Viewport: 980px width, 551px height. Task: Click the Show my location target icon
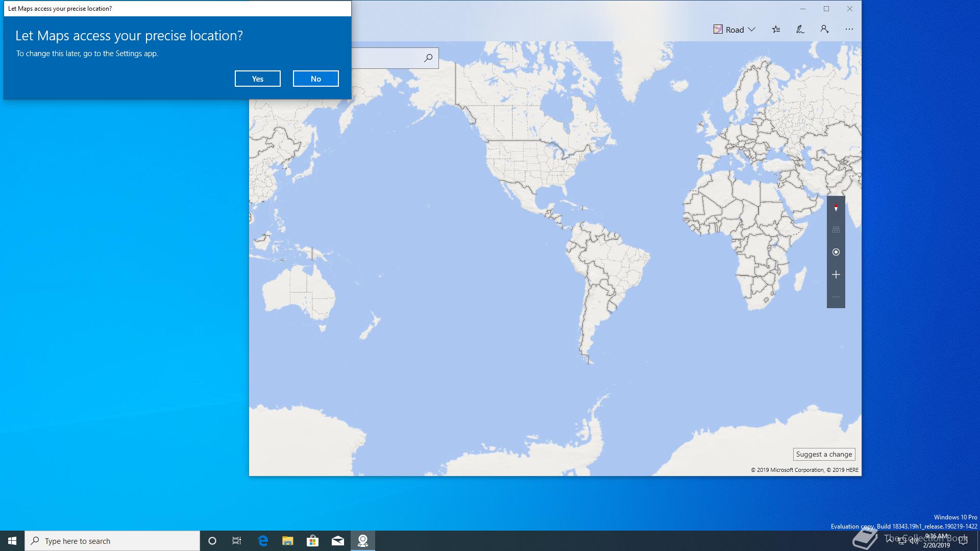tap(836, 252)
